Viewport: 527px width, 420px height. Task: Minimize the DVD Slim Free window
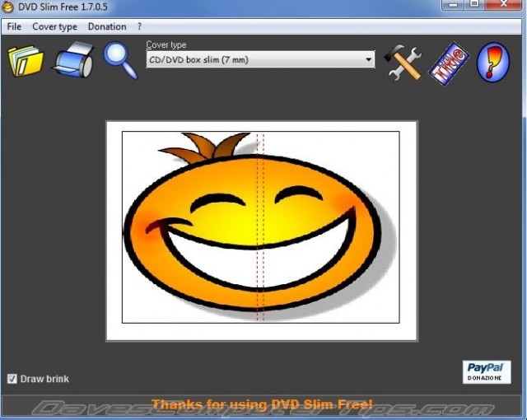tap(453, 4)
